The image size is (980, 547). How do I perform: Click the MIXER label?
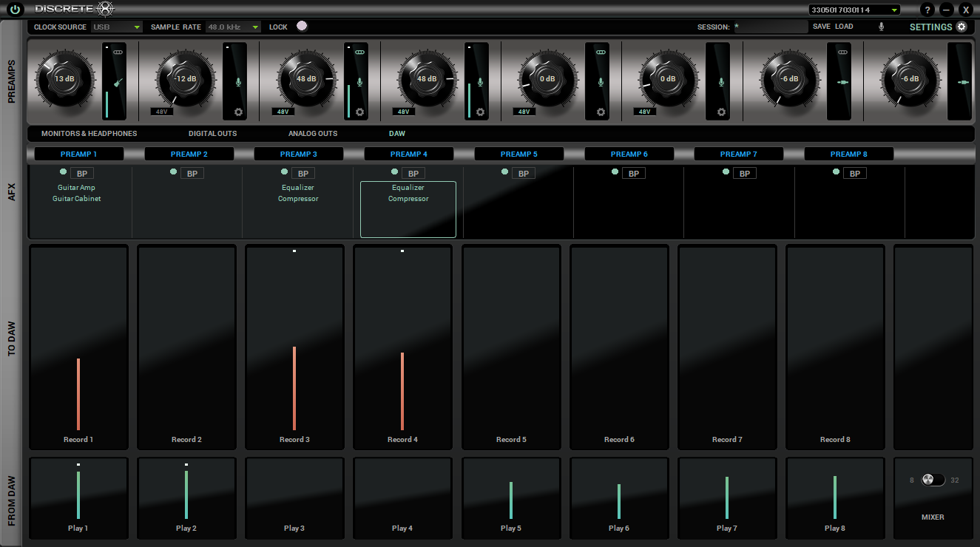933,517
